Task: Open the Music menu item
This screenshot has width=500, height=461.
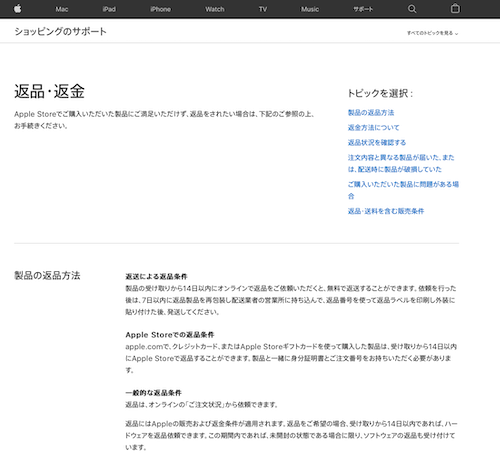Action: (x=310, y=9)
